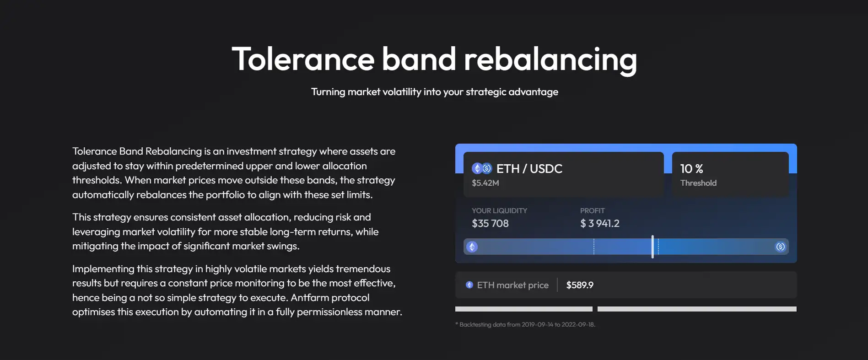Click the Ethereum icon in the pair header
Image resolution: width=868 pixels, height=360 pixels.
coord(477,168)
